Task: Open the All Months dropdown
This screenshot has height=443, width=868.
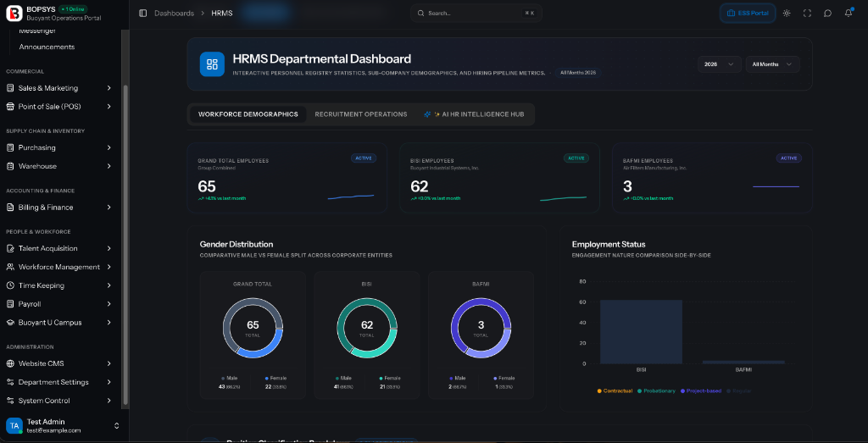Action: (772, 64)
